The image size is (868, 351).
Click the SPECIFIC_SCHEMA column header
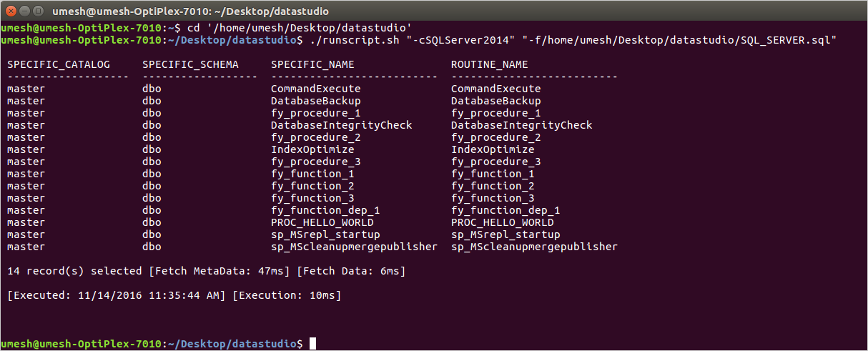point(190,64)
